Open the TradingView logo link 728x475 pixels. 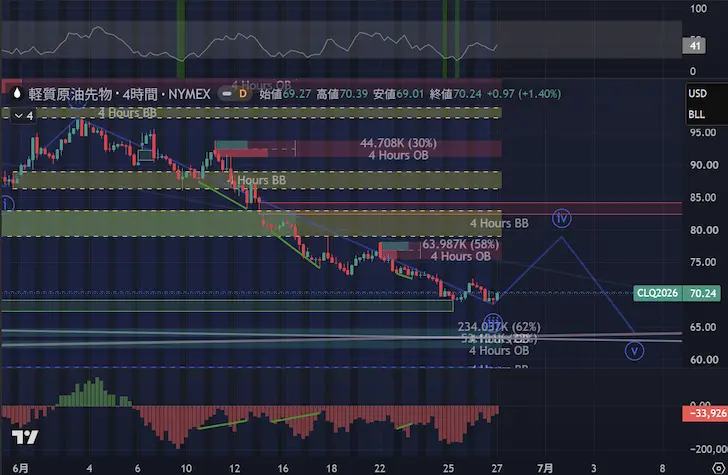25,437
